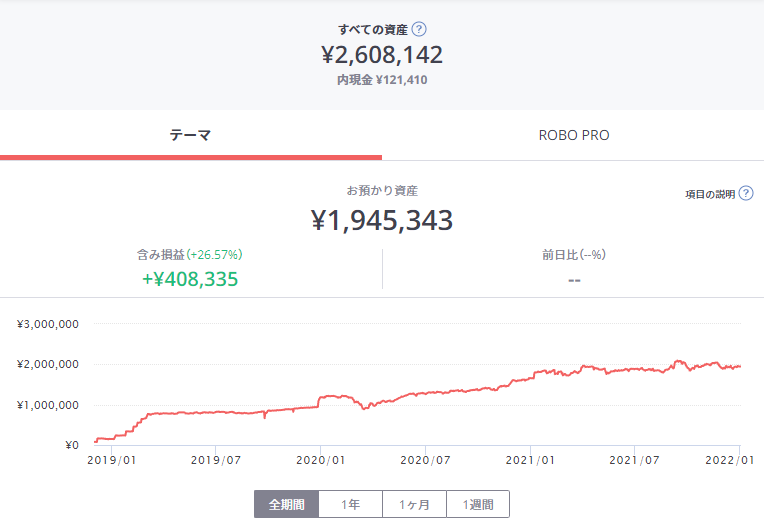Click the help icon beside すべての資産
764x525 pixels.
(x=419, y=29)
